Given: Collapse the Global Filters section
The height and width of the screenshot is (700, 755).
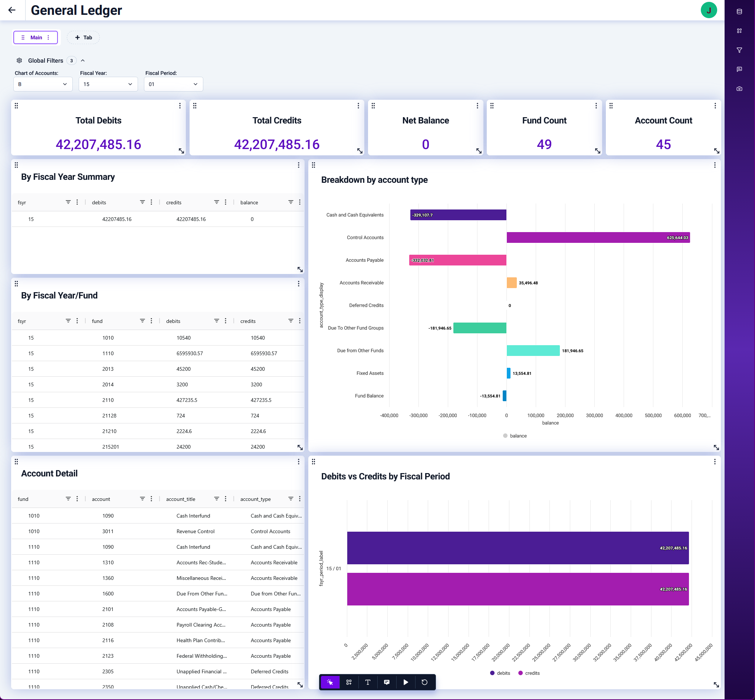Looking at the screenshot, I should point(83,60).
